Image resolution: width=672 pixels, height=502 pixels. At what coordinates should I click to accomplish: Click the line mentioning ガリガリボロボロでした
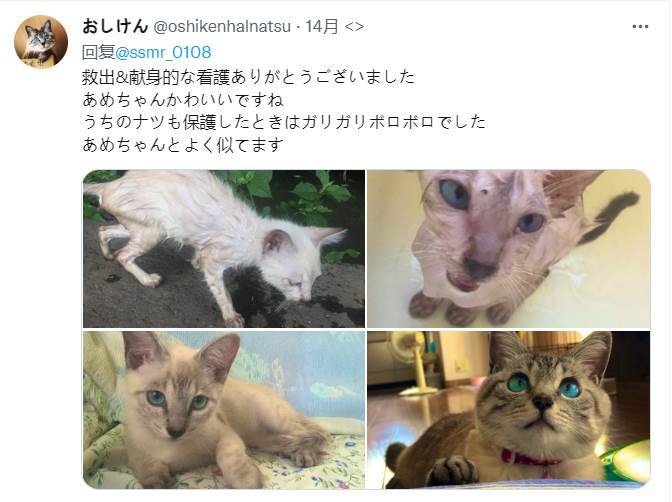(284, 122)
